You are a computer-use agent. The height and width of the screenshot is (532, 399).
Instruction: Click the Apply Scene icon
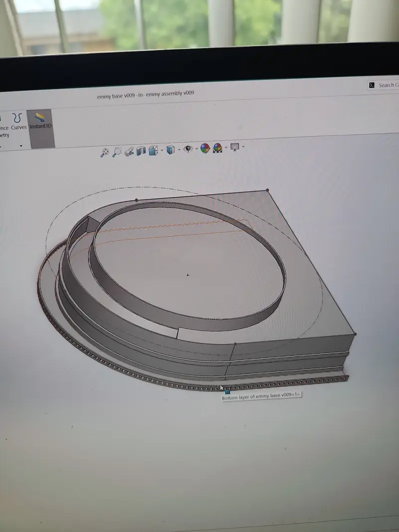pos(217,148)
